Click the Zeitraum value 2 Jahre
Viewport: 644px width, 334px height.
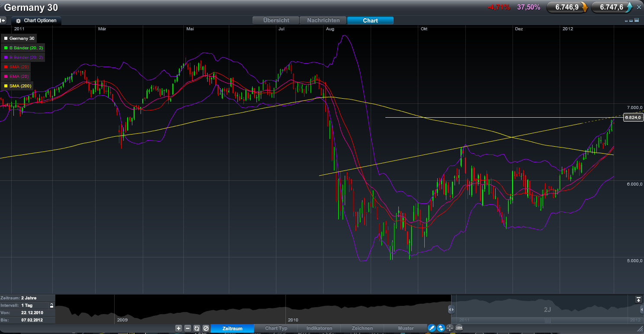[x=29, y=298]
